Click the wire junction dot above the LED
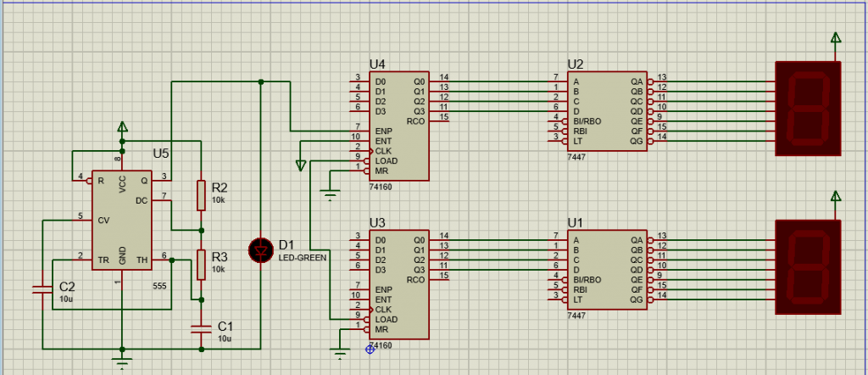This screenshot has height=375, width=868. [x=261, y=82]
